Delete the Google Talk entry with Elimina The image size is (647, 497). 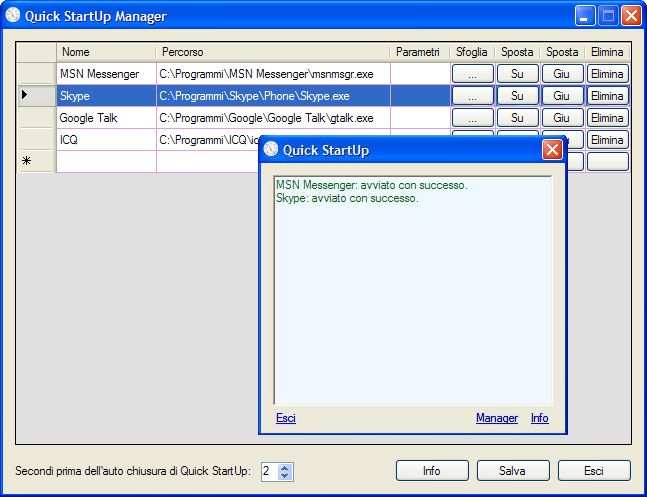[607, 118]
